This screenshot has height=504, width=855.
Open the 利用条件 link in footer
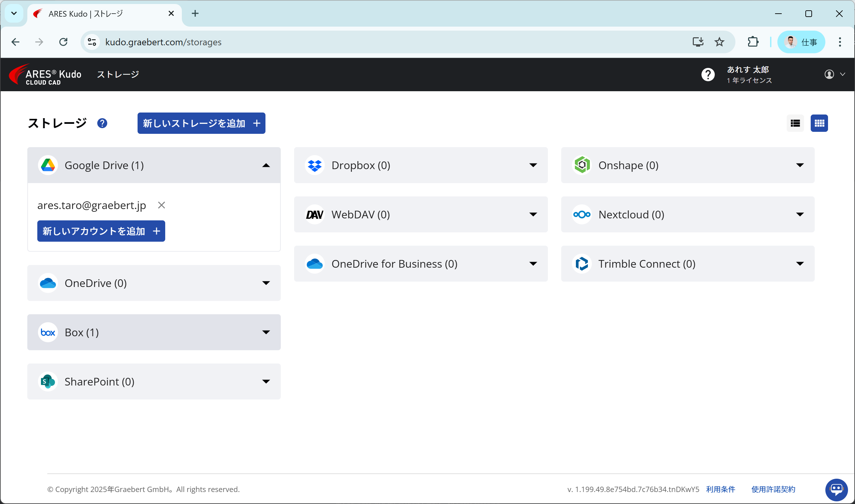(720, 489)
